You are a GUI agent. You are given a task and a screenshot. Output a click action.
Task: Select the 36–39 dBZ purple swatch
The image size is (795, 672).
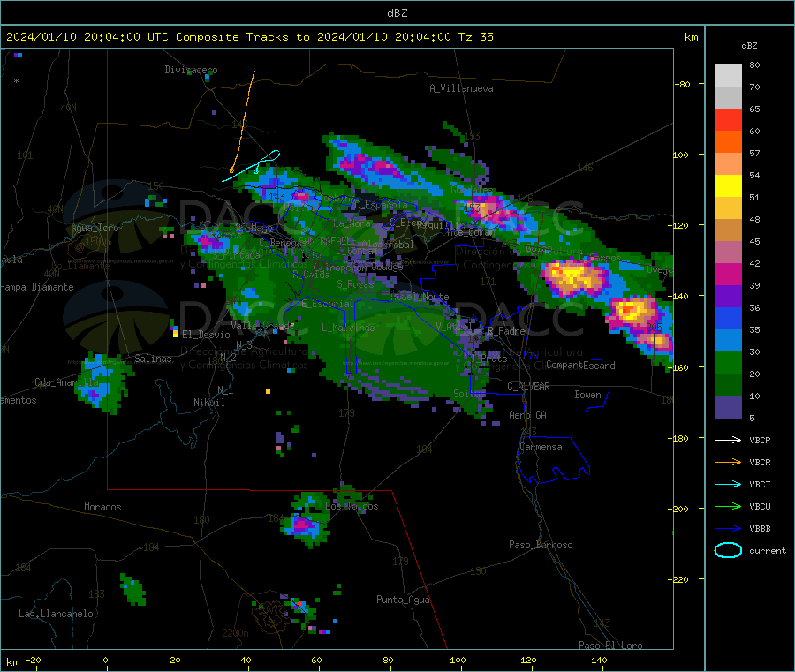[728, 297]
